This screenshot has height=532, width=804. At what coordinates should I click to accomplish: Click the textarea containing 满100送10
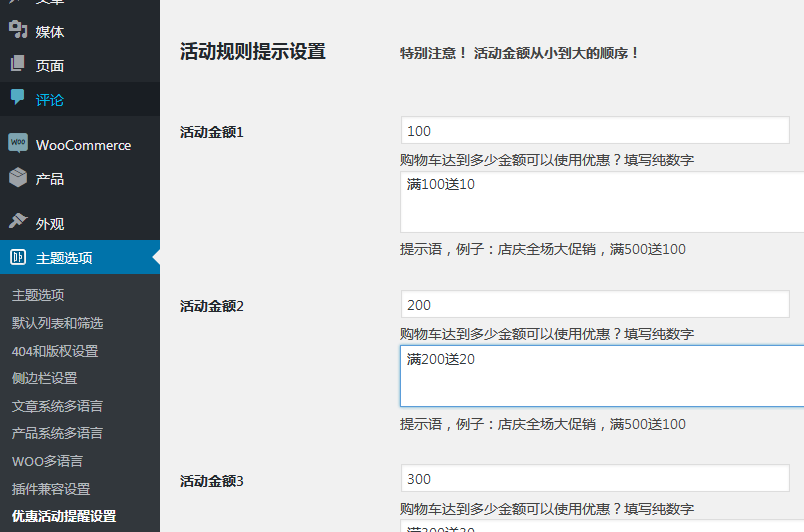[602, 202]
